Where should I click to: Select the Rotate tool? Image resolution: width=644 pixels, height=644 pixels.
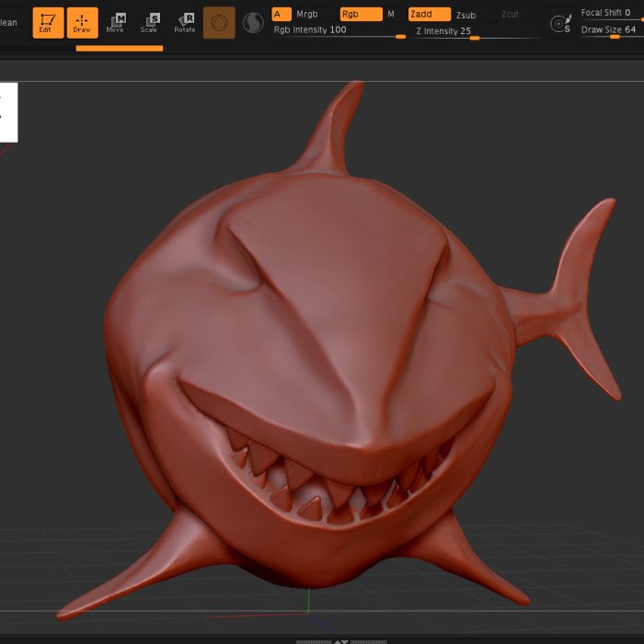(x=185, y=23)
